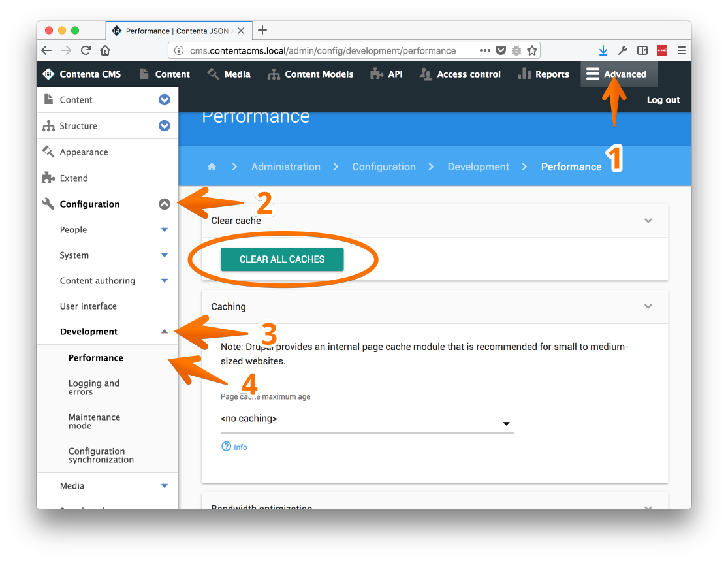Screen dimensions: 728x561
Task: Open Firefox developer tools wrench icon
Action: click(x=622, y=50)
